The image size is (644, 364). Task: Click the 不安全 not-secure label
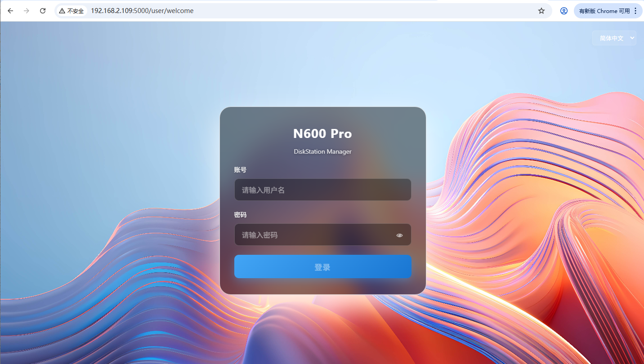[x=76, y=11]
